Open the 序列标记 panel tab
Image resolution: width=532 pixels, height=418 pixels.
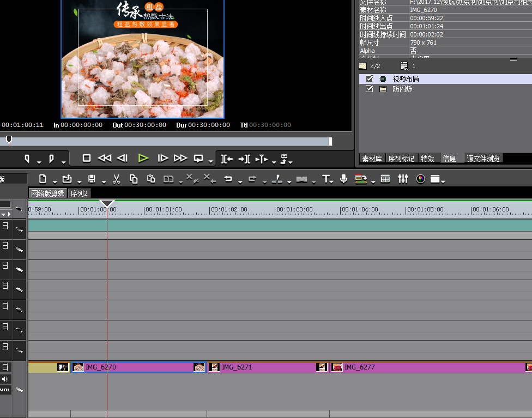pos(401,159)
